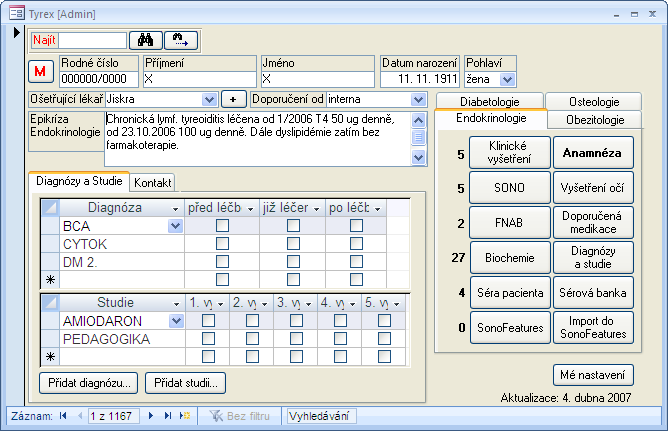Open Biochemie records
The width and height of the screenshot is (668, 431).
pos(510,257)
